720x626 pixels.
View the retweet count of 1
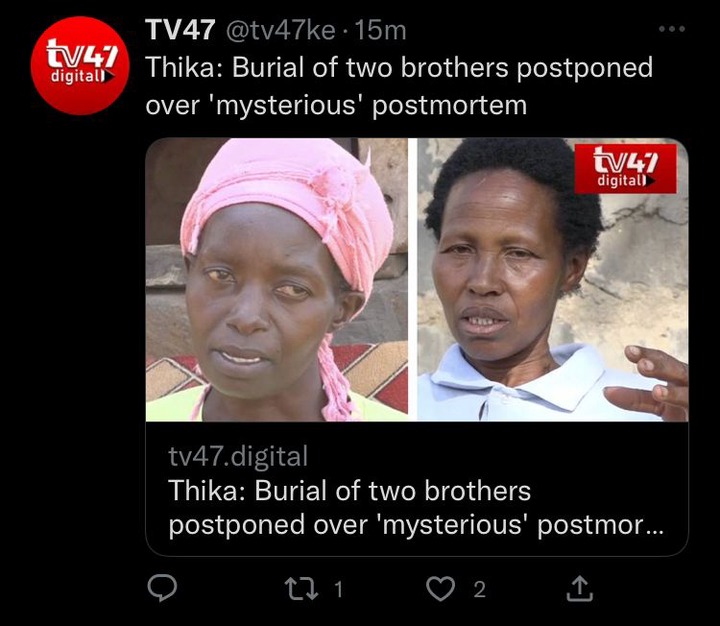[x=338, y=589]
